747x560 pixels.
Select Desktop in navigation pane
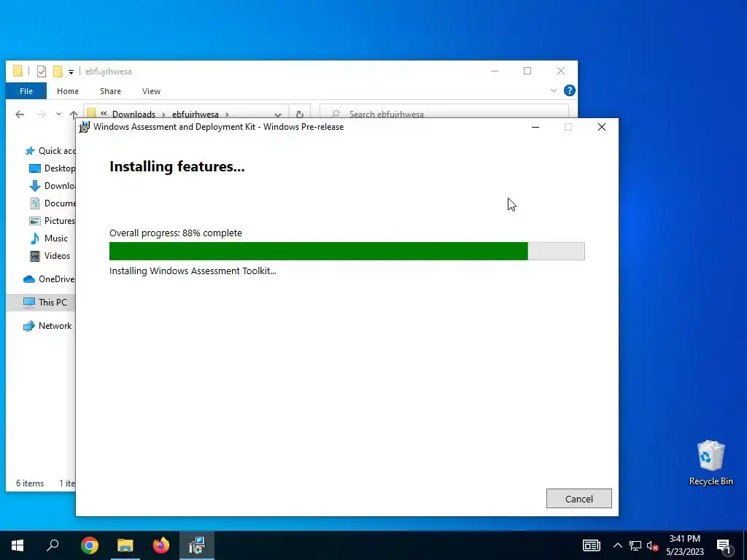coord(52,168)
